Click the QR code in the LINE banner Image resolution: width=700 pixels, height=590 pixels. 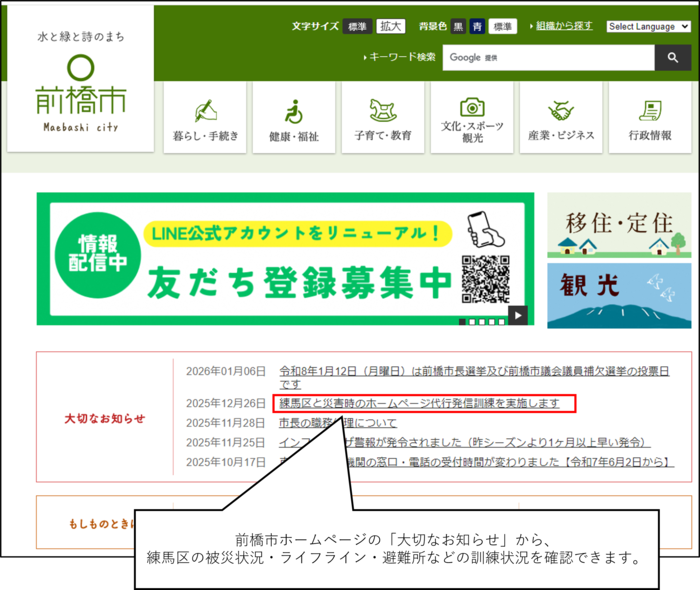click(486, 279)
